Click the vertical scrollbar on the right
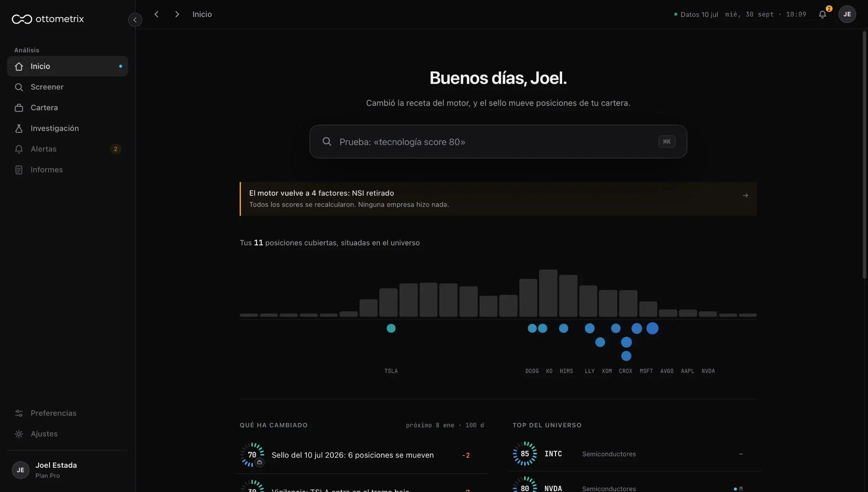This screenshot has width=868, height=492. [864, 155]
